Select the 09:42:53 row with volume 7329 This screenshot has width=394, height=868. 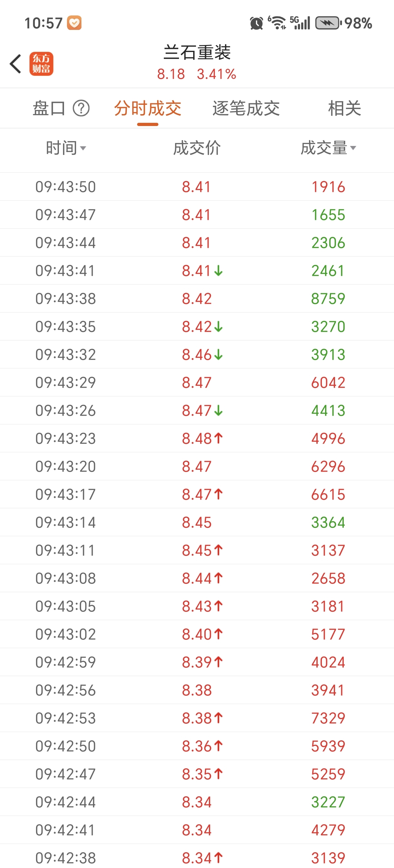click(x=197, y=718)
